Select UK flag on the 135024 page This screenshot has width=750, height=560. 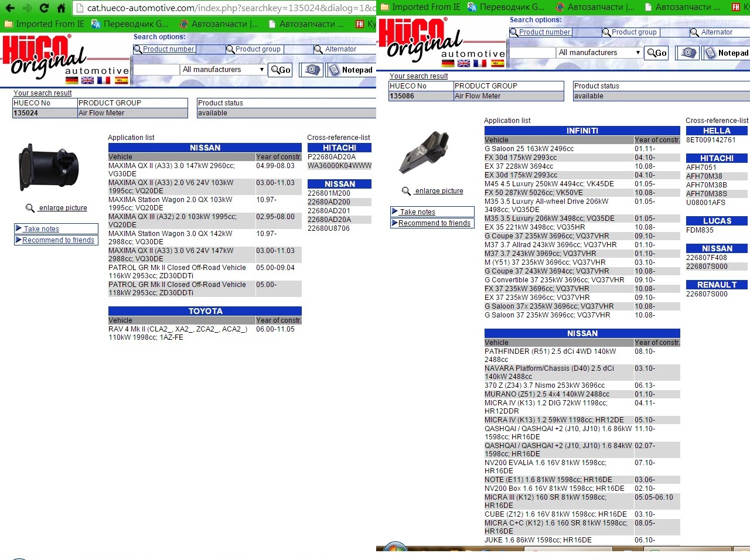88,81
